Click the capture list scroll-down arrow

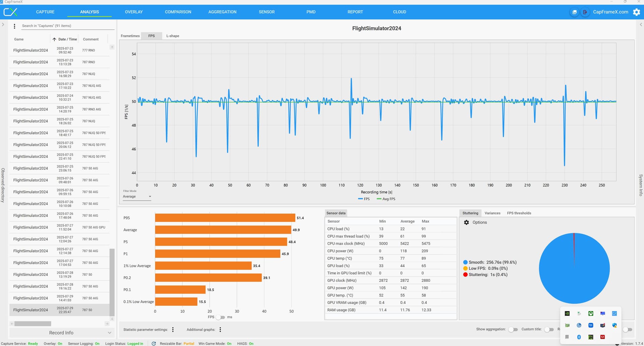pyautogui.click(x=112, y=319)
